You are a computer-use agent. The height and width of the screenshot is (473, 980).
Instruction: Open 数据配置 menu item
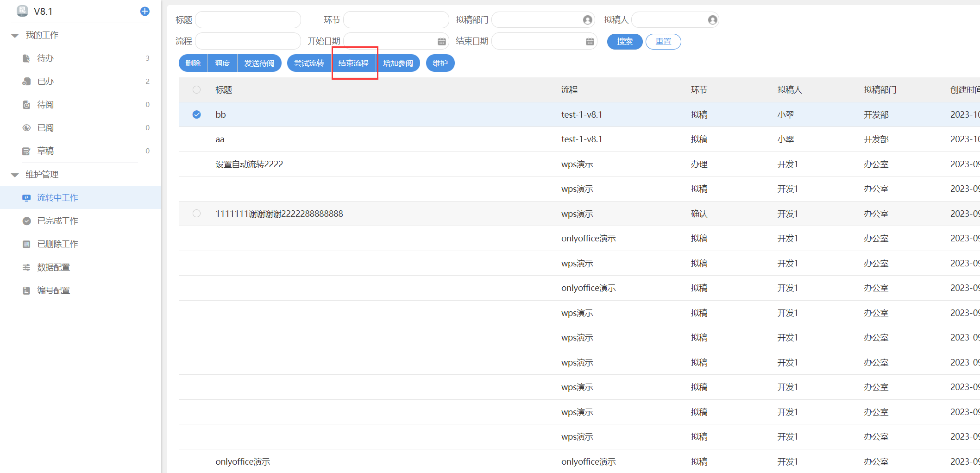(81, 267)
